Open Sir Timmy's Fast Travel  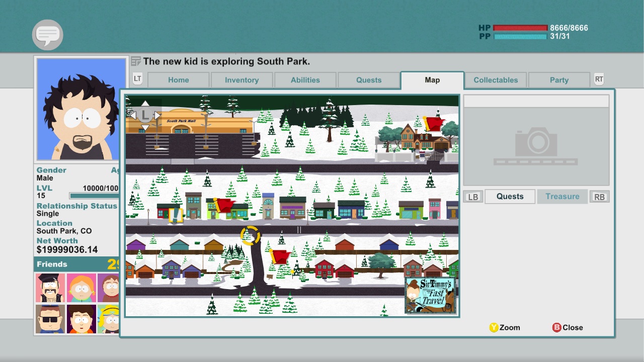(x=431, y=296)
